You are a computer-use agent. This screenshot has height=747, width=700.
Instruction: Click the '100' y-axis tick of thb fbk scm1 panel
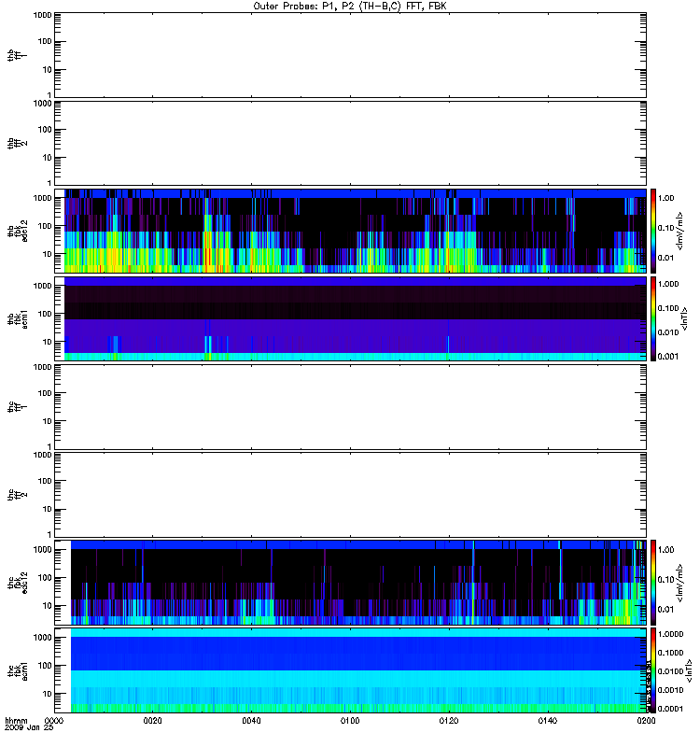coord(45,314)
